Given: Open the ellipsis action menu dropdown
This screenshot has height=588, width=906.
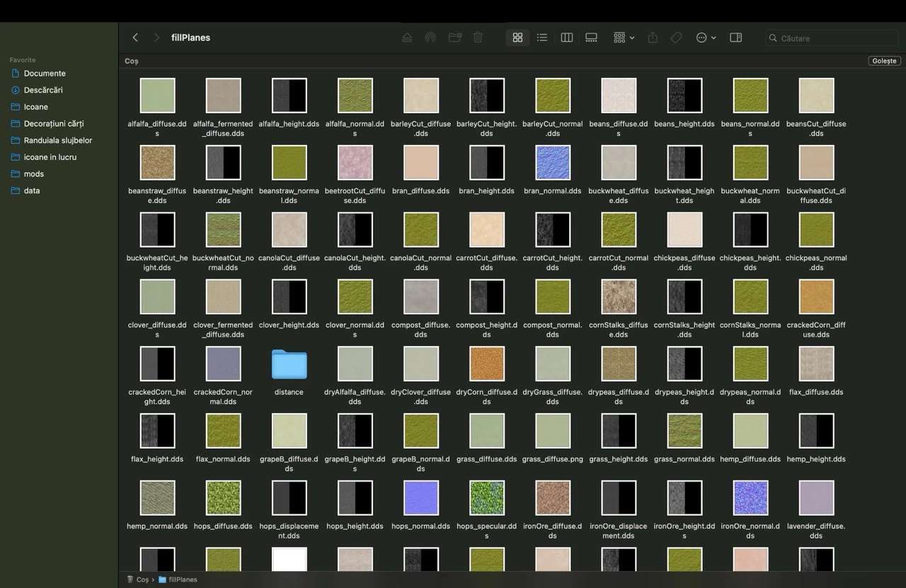Looking at the screenshot, I should pos(706,38).
